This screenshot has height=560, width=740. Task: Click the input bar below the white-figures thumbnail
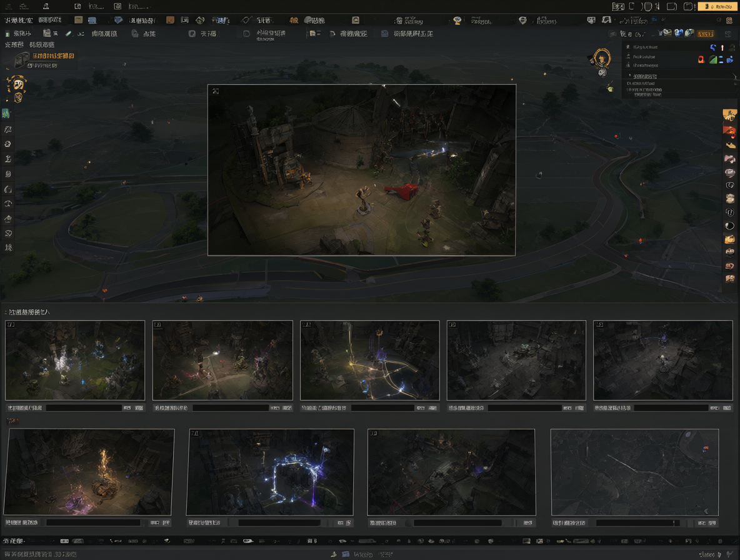pos(84,407)
